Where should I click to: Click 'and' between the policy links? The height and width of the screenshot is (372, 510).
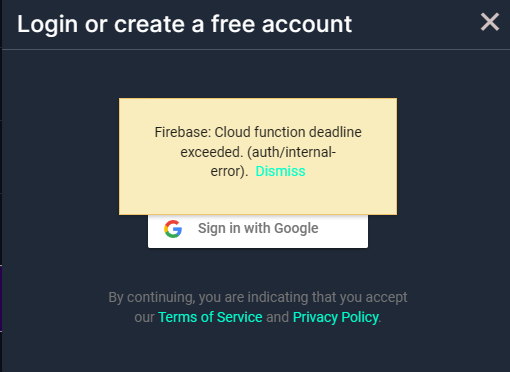pyautogui.click(x=277, y=317)
